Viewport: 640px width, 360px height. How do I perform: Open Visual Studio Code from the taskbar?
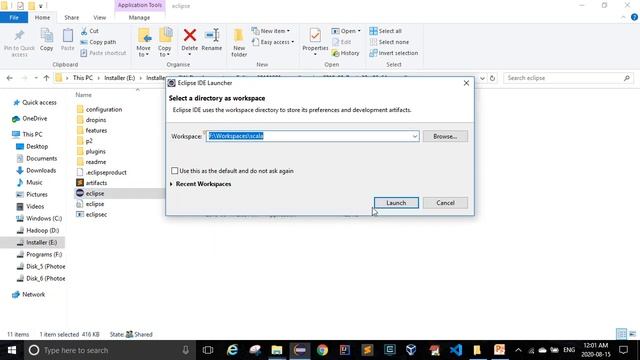click(456, 350)
